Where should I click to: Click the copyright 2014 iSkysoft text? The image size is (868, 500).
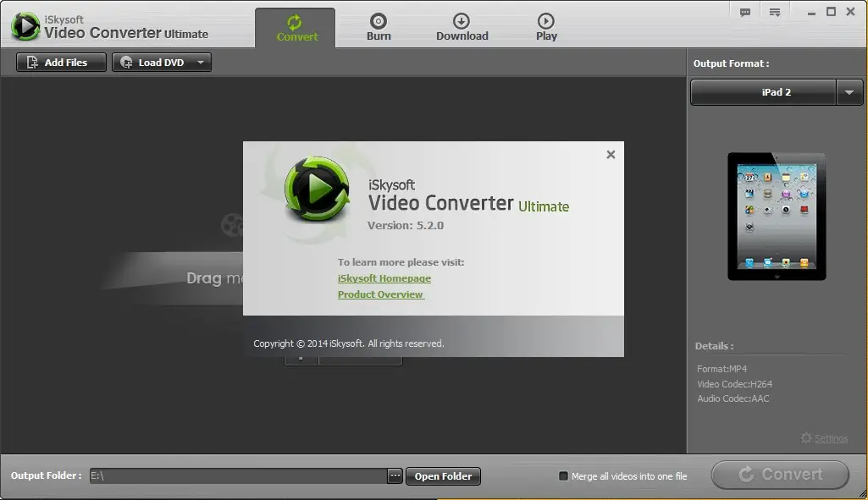(x=349, y=343)
